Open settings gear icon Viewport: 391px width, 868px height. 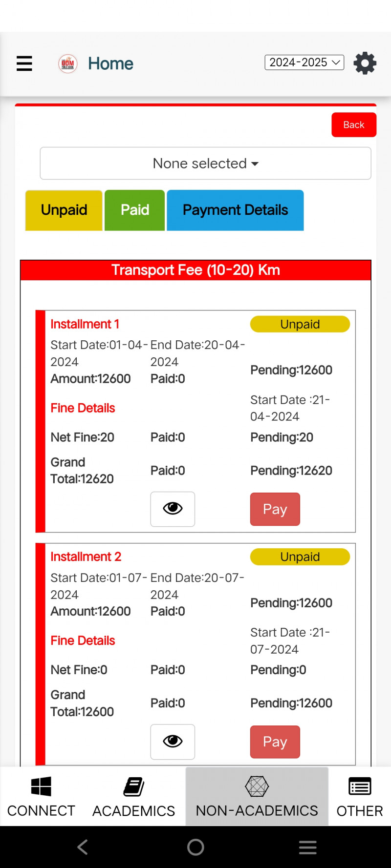(x=365, y=63)
